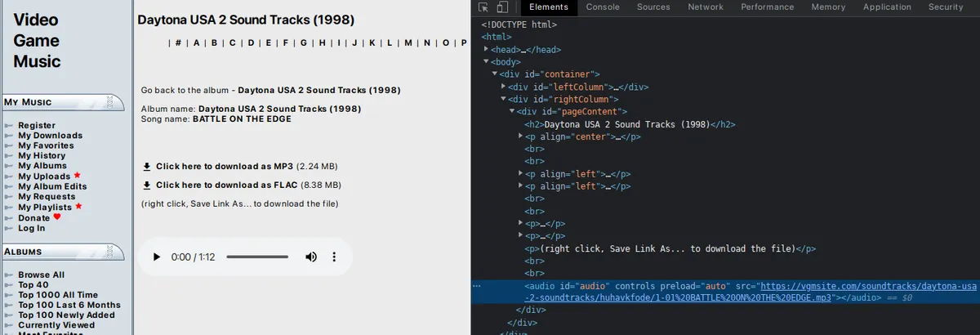Browse albums starting with letter G
The image size is (980, 335).
[x=304, y=42]
